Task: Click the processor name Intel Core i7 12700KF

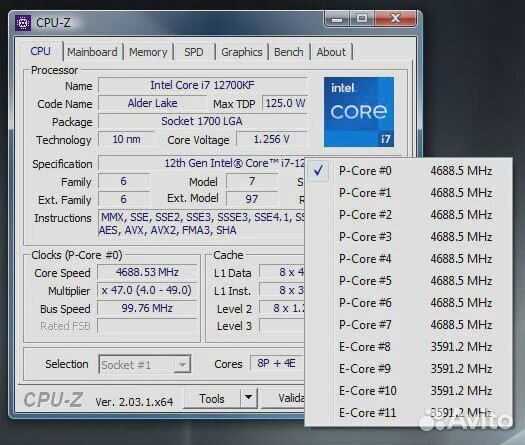Action: [x=202, y=85]
